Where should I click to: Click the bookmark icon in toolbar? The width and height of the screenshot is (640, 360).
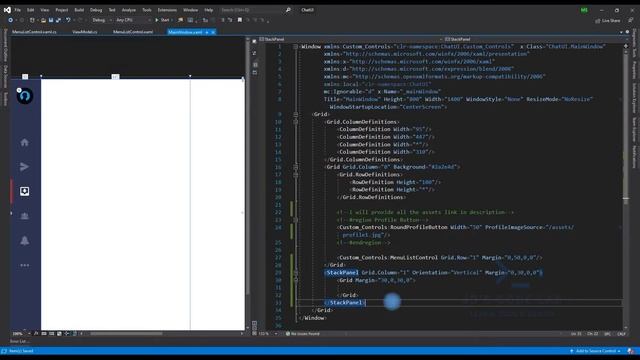[240, 20]
